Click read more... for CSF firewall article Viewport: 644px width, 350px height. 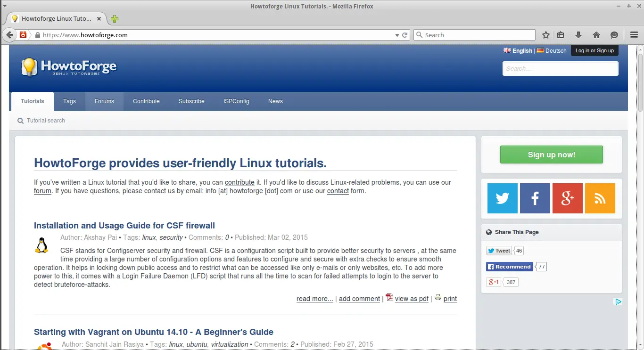[x=315, y=299]
